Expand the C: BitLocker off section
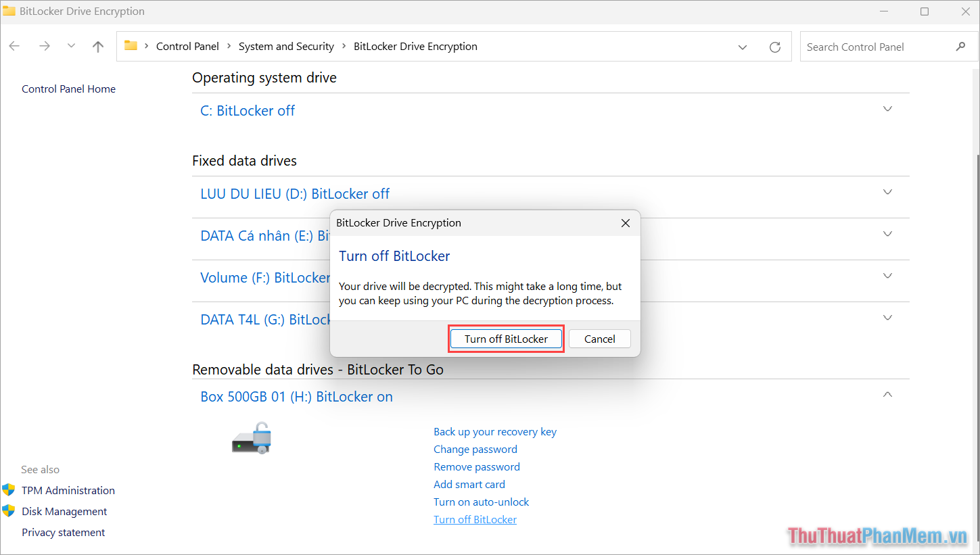Viewport: 980px width, 555px height. (x=887, y=108)
